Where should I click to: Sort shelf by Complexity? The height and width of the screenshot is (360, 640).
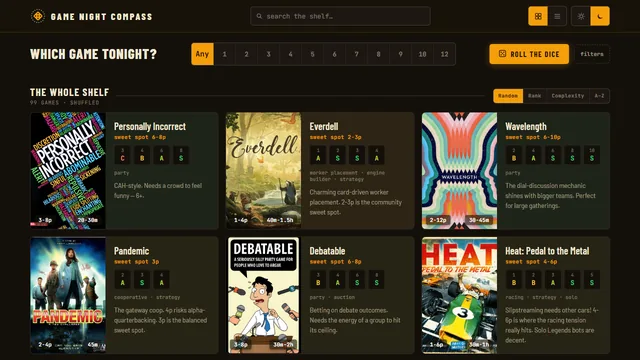point(568,96)
